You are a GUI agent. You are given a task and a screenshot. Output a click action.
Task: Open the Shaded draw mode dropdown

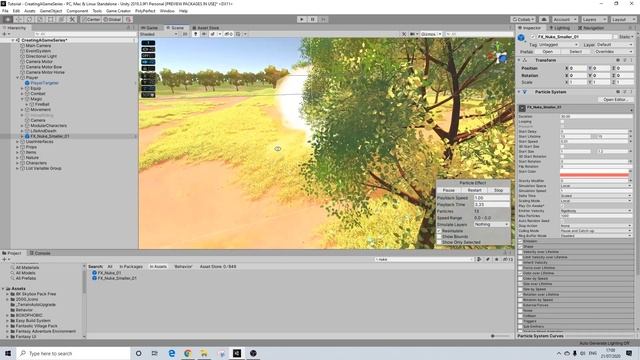159,34
